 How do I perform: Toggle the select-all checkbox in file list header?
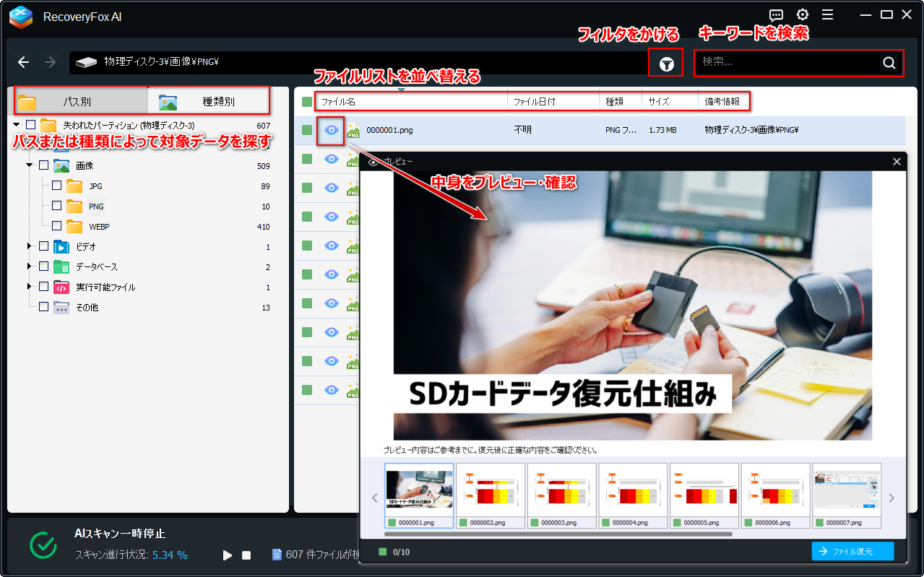[307, 102]
